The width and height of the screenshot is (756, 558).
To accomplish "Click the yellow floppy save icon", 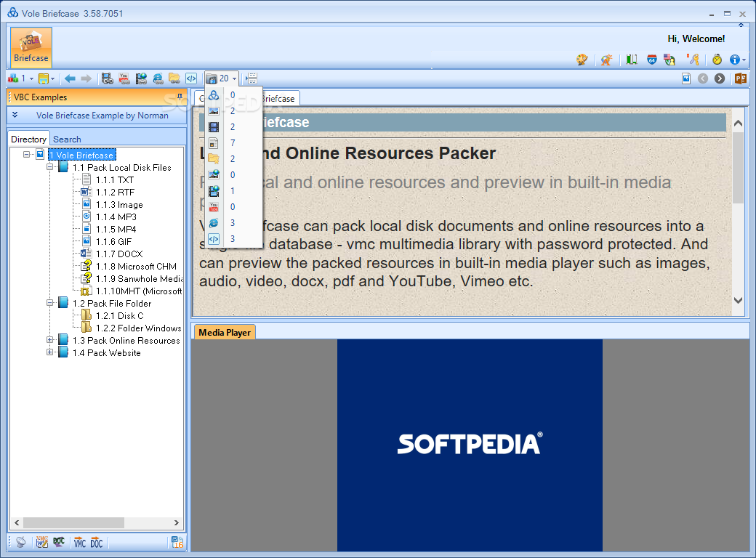I will pyautogui.click(x=44, y=78).
